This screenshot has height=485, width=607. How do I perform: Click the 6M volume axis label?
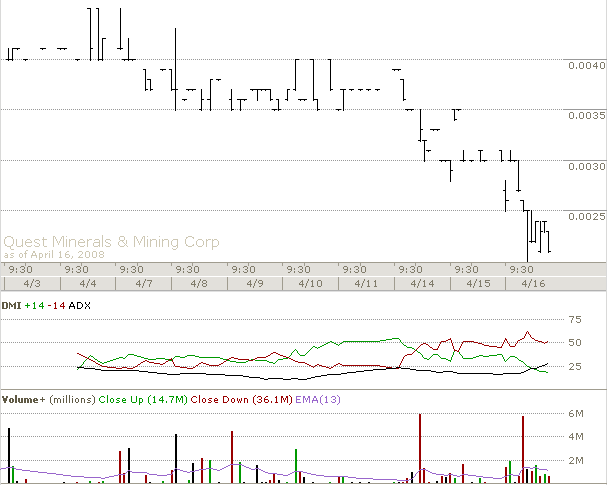(576, 414)
